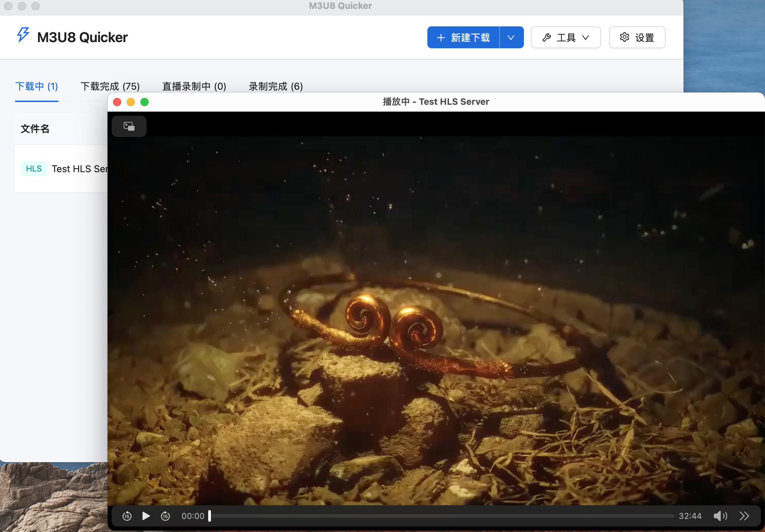Click the HLS tag in file row
765x532 pixels.
pos(34,169)
